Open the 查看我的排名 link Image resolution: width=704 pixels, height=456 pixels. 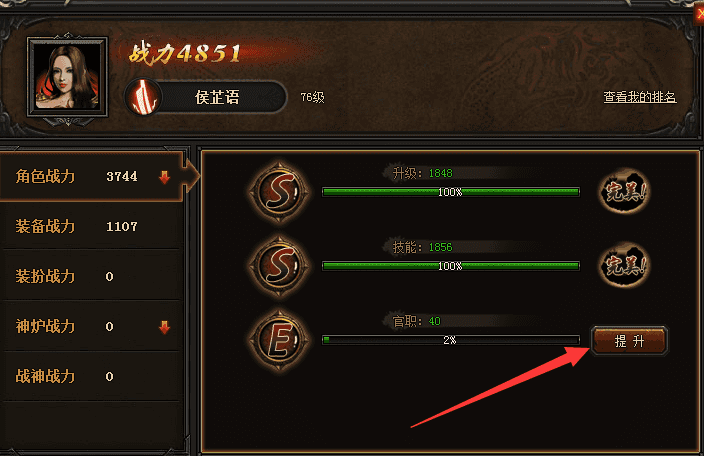point(640,97)
